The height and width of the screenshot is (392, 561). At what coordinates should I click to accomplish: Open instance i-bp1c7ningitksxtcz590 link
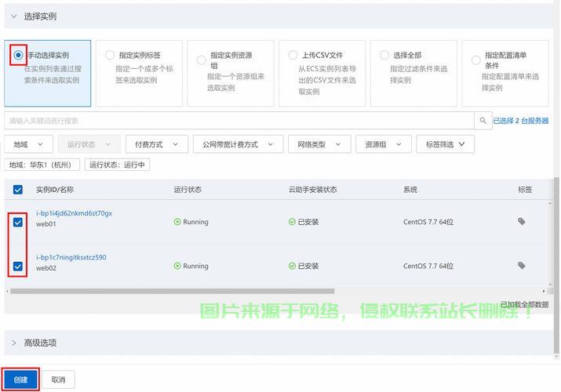71,257
